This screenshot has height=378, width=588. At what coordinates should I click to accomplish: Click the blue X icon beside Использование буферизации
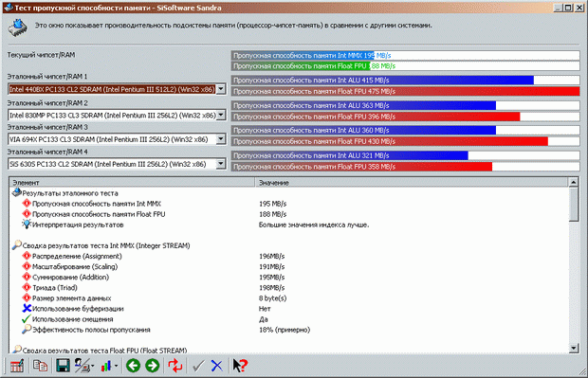(27, 308)
